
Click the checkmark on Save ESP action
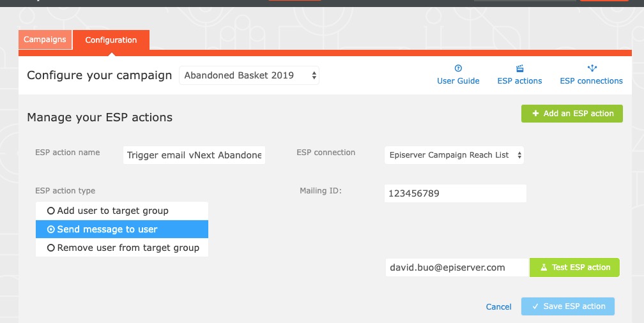coord(535,306)
